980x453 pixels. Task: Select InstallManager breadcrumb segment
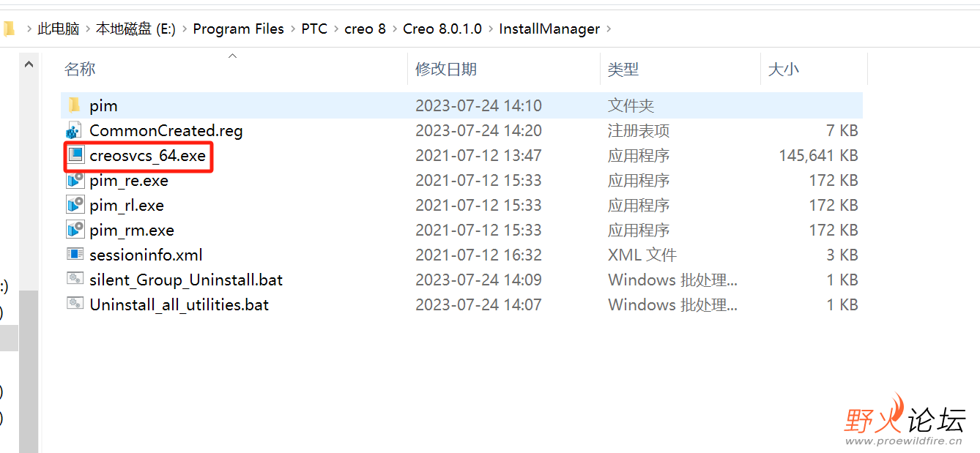pyautogui.click(x=549, y=29)
